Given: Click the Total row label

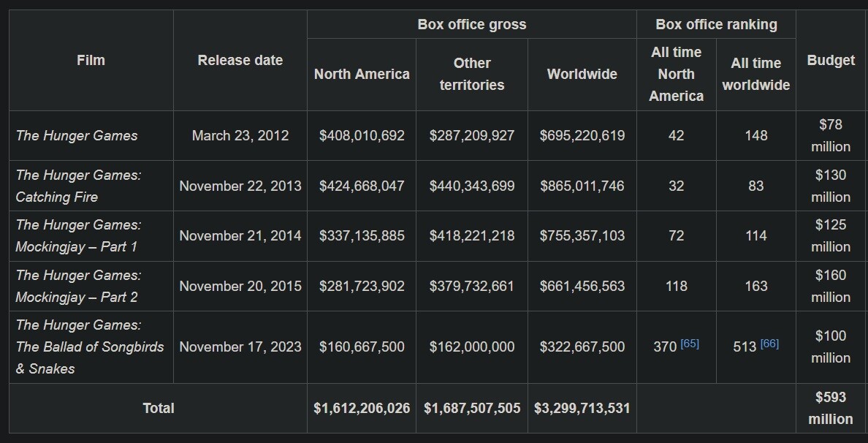Looking at the screenshot, I should point(159,408).
